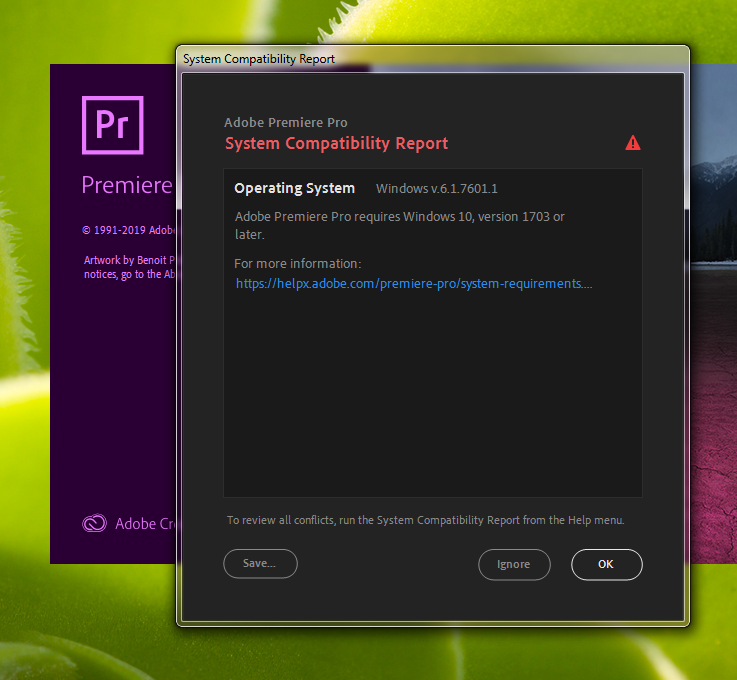
Task: Click the 'Premiere' name on the splash screen
Action: 127,185
